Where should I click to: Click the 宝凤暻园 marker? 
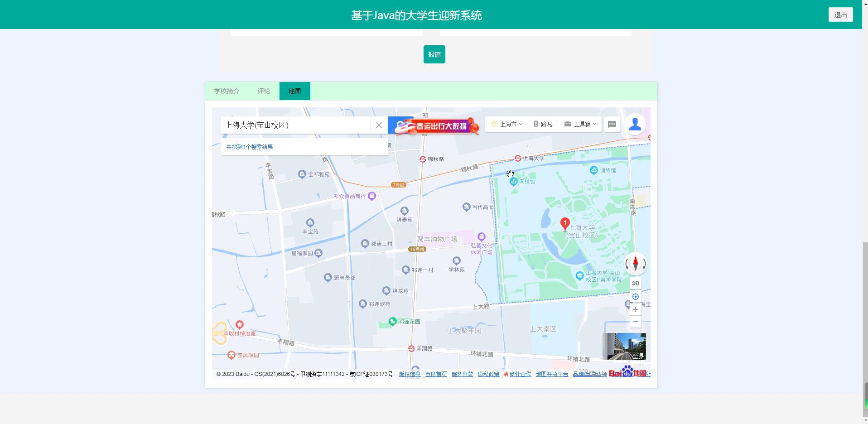[x=231, y=355]
